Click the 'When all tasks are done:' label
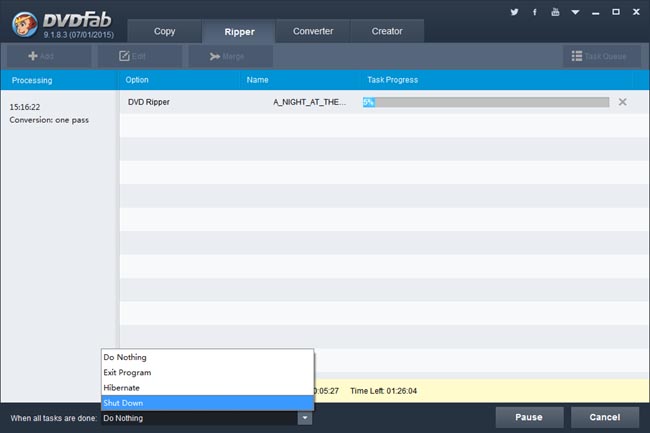The image size is (650, 433). point(53,418)
